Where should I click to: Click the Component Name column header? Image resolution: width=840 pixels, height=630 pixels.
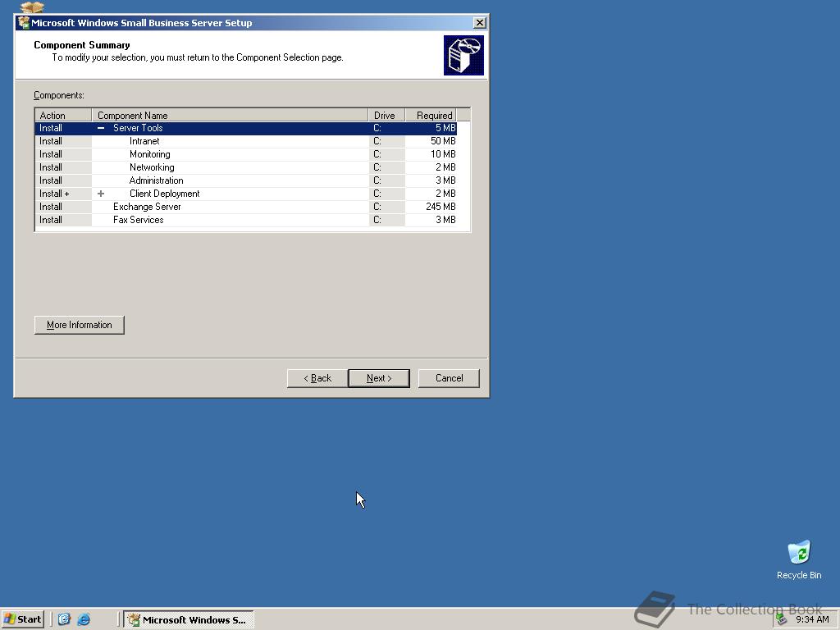point(230,115)
